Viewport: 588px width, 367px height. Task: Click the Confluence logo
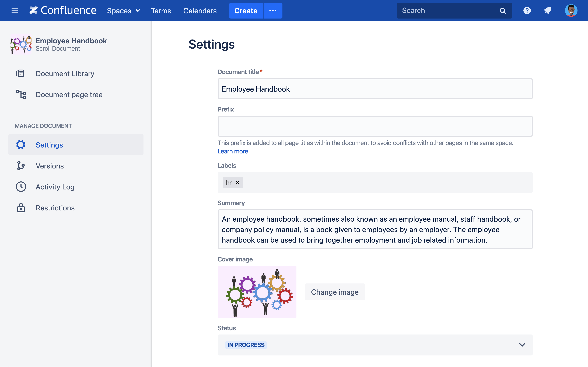pos(63,10)
